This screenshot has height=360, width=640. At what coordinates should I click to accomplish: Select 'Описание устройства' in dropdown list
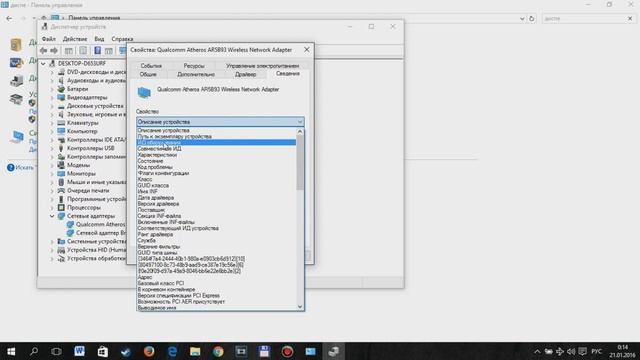tap(216, 130)
